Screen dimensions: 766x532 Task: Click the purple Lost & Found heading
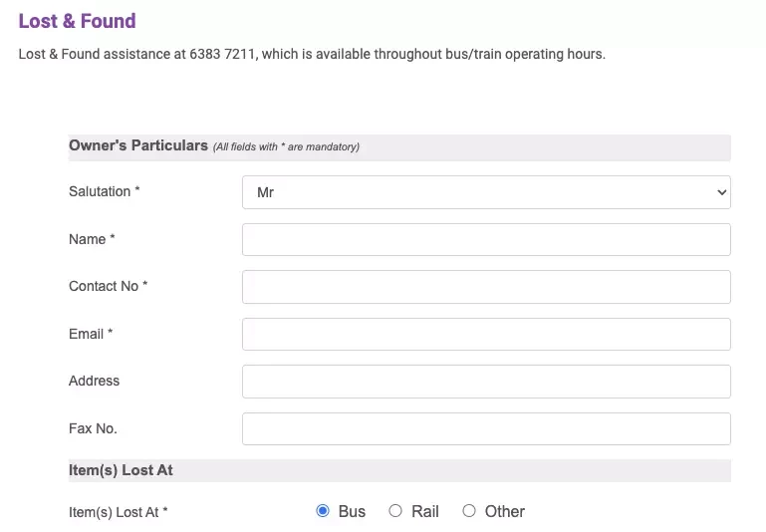[x=77, y=22]
